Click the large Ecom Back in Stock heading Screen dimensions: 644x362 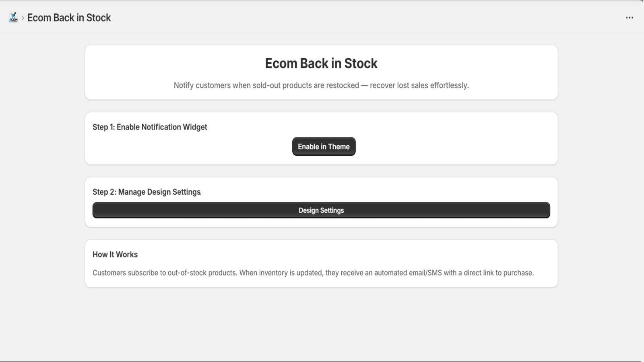pos(321,63)
